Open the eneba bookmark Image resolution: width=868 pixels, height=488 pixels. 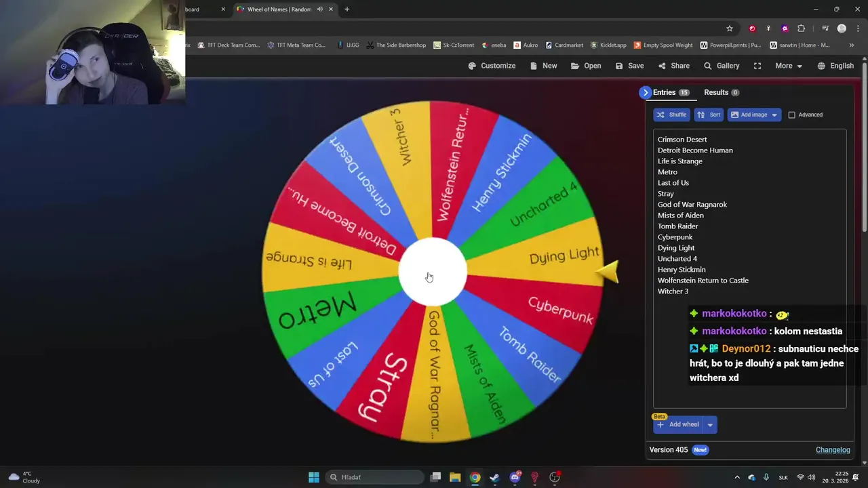coord(494,45)
